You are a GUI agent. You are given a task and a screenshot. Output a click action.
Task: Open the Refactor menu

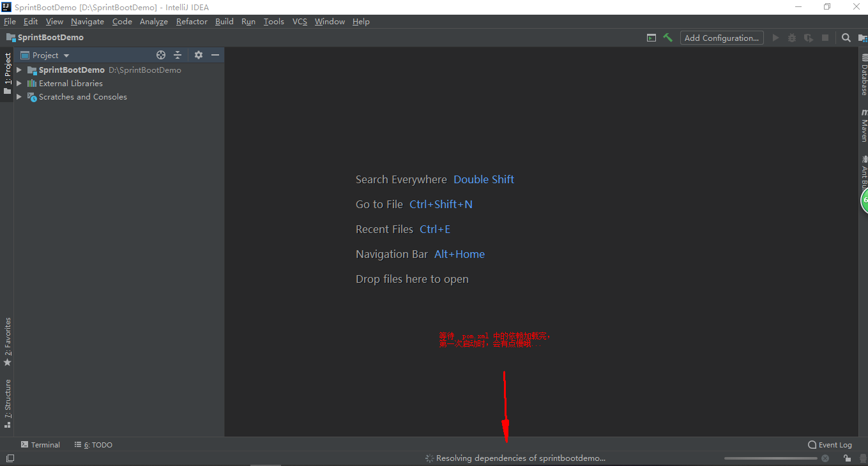click(x=192, y=22)
